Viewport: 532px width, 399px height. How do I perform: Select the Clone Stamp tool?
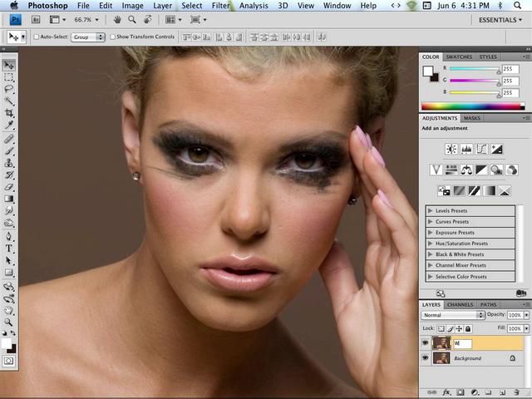(9, 163)
